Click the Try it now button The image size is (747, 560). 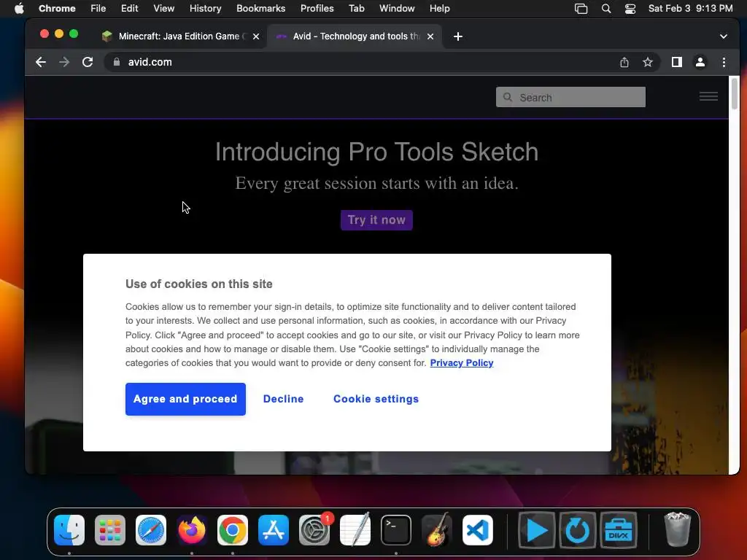coord(376,220)
